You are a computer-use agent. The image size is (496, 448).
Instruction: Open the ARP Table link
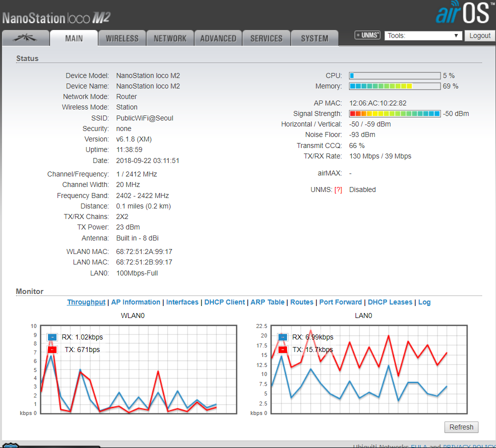(267, 302)
